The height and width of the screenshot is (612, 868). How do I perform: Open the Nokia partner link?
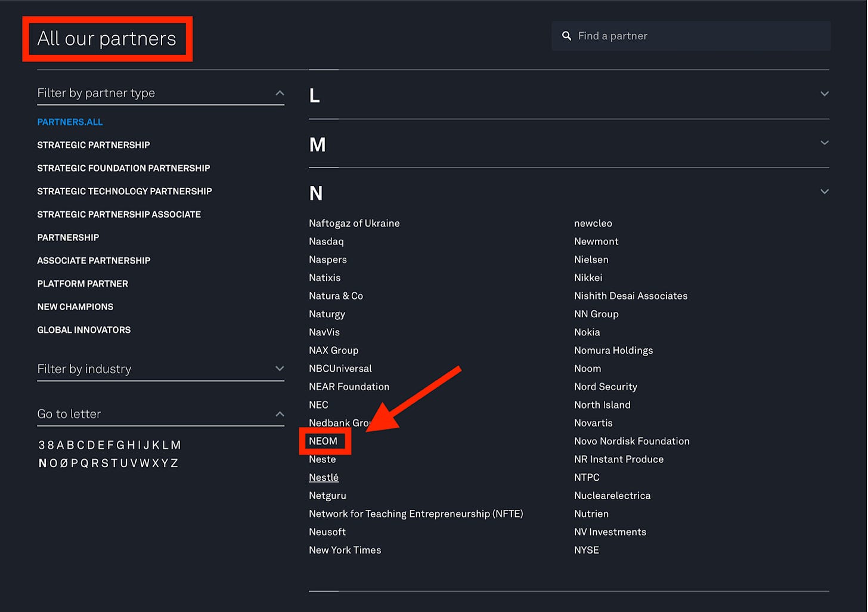tap(587, 332)
